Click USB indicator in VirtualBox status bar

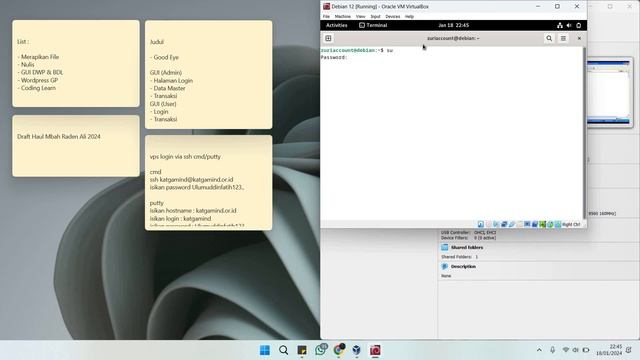[x=512, y=224]
